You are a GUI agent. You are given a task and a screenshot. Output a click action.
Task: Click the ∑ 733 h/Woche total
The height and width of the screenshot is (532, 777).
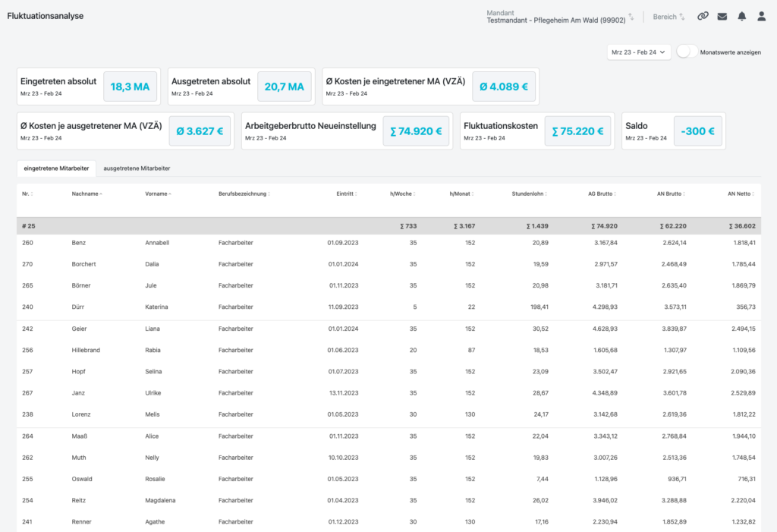pyautogui.click(x=408, y=226)
